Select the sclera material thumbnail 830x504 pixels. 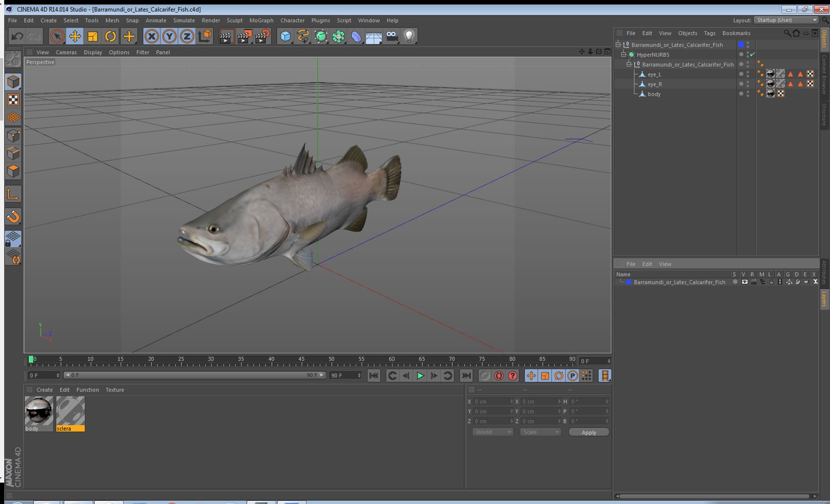pyautogui.click(x=71, y=414)
